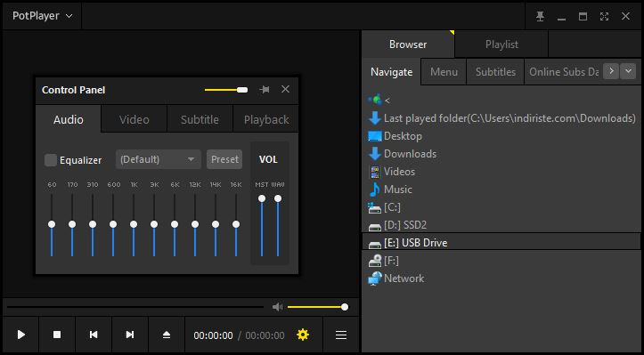Click the 6K equalizer band slider
Image resolution: width=644 pixels, height=355 pixels.
(175, 225)
